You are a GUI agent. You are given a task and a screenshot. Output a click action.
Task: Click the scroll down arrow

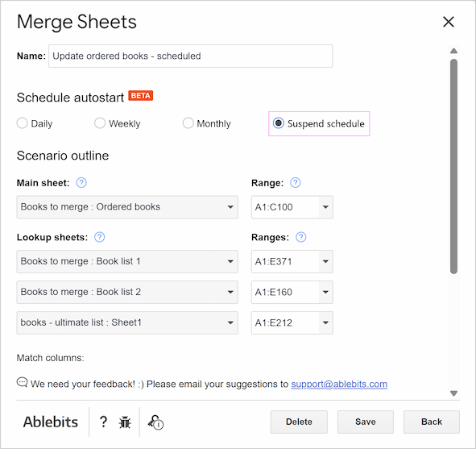[x=453, y=393]
